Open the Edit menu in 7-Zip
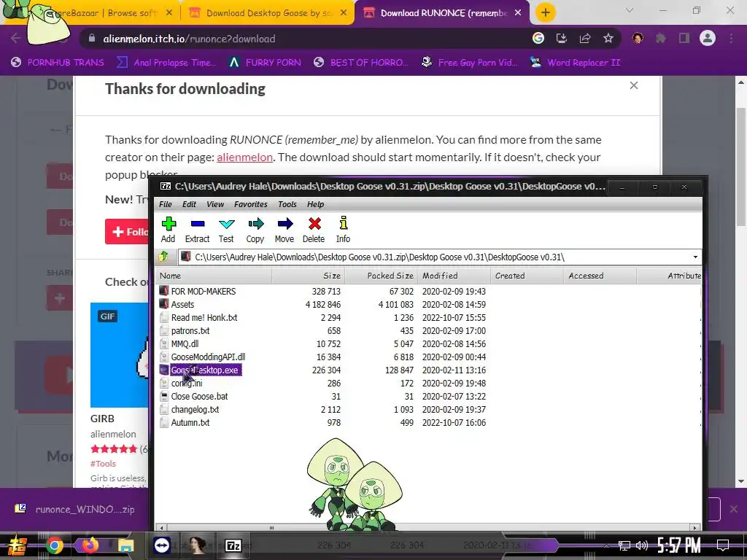The height and width of the screenshot is (560, 747). point(189,204)
